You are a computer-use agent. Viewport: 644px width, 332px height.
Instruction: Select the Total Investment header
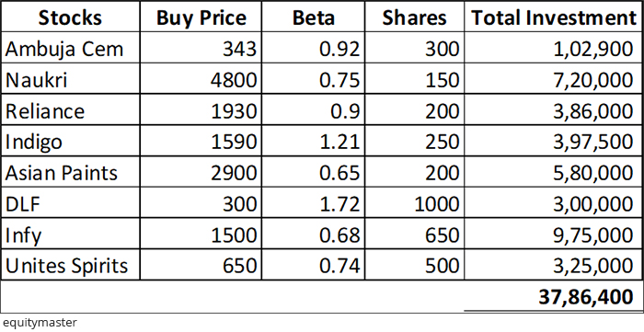pyautogui.click(x=553, y=17)
